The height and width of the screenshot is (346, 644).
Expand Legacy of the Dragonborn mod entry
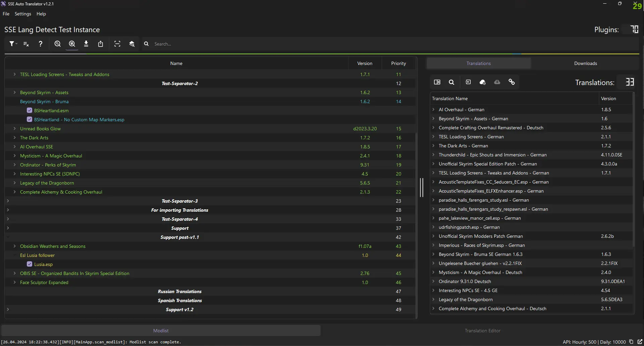14,183
